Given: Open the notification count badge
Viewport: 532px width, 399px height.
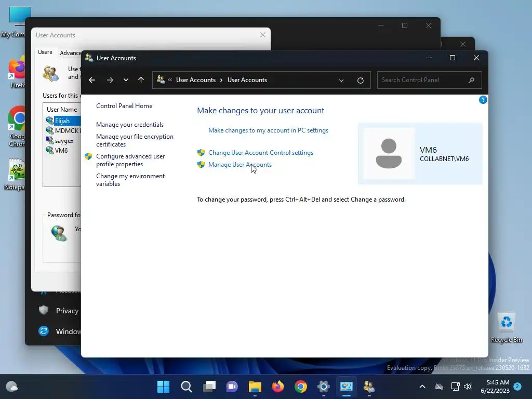Looking at the screenshot, I should pyautogui.click(x=517, y=387).
